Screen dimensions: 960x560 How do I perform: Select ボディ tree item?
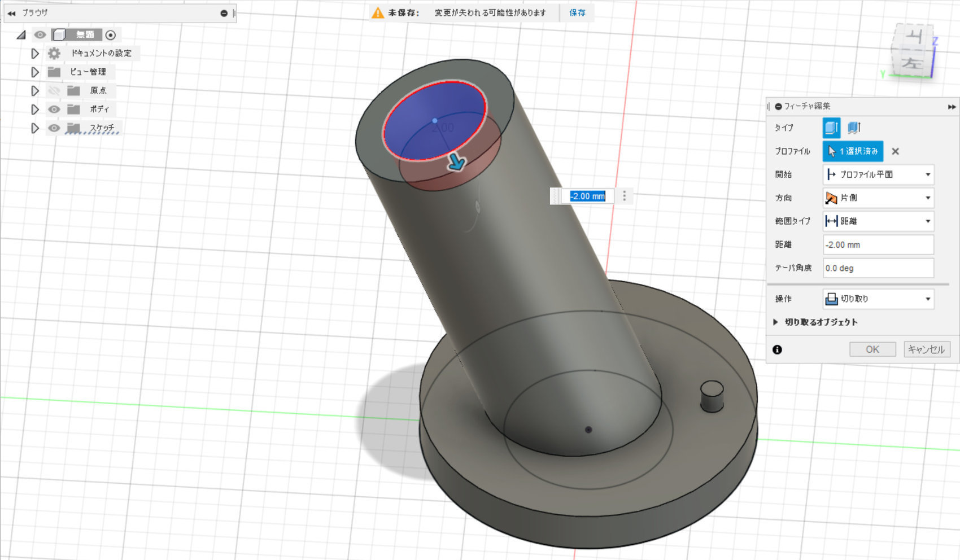[99, 109]
